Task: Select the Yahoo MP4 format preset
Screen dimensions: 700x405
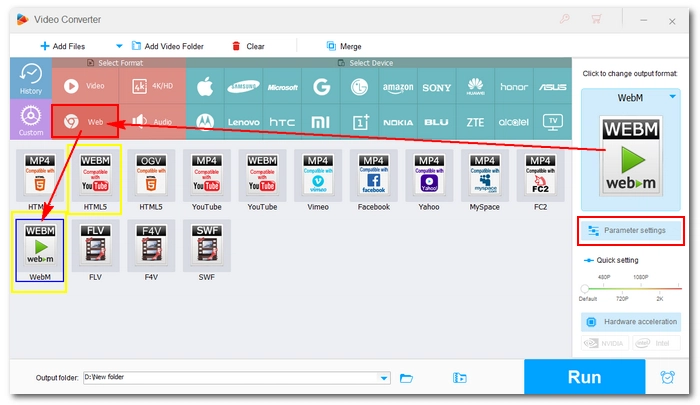Action: [x=429, y=180]
